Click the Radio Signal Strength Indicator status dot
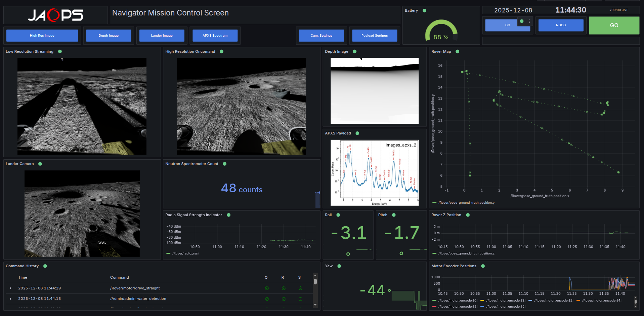This screenshot has width=644, height=316. pyautogui.click(x=228, y=215)
